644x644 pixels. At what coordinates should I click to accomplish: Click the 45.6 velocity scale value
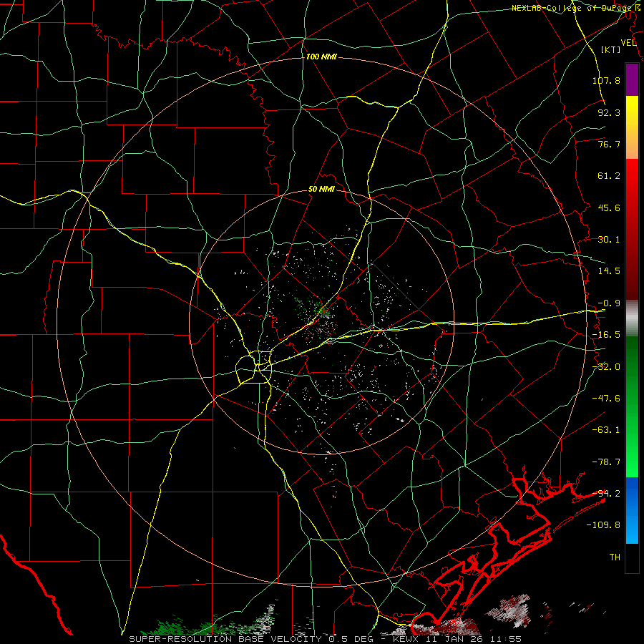pyautogui.click(x=609, y=208)
